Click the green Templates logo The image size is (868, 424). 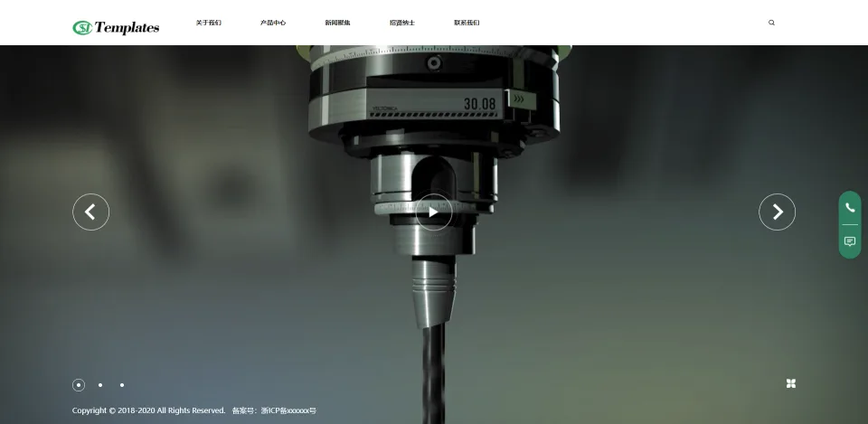(116, 27)
